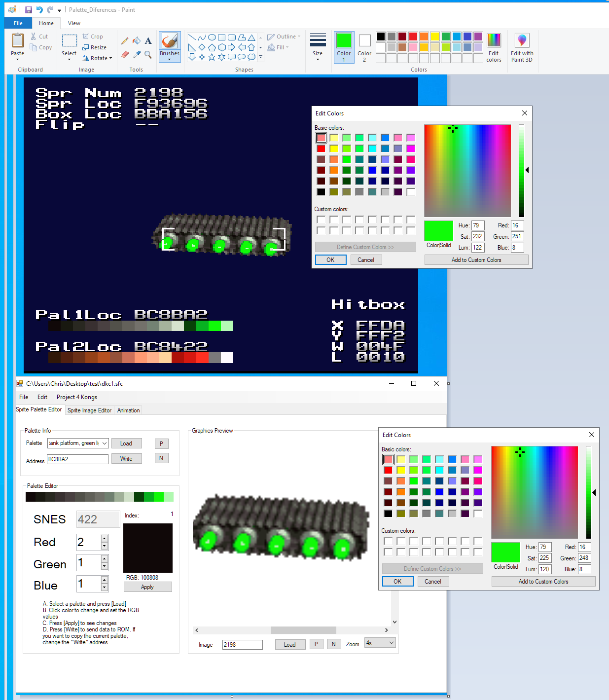Select the Text tool in Paint
The image size is (609, 700).
[x=148, y=41]
